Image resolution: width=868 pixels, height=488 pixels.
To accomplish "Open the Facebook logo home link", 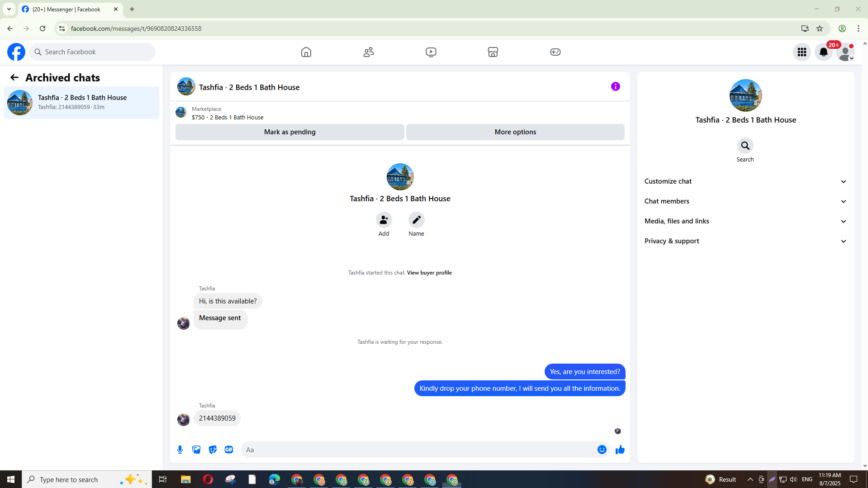I will 16,52.
